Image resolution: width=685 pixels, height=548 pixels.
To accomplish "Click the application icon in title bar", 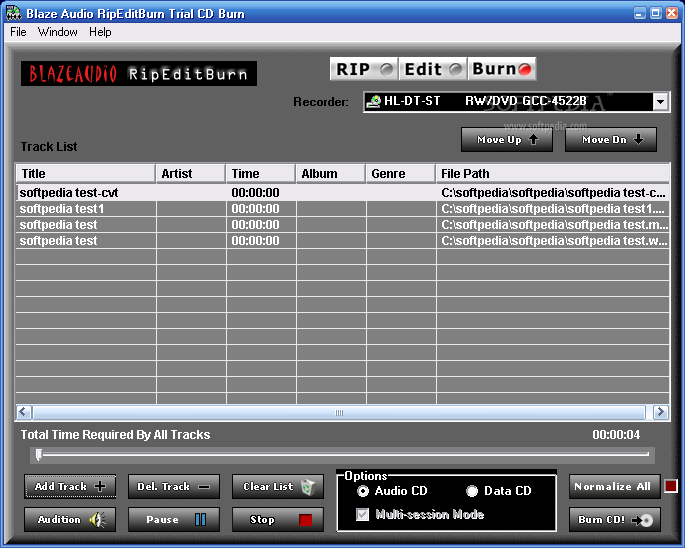I will coord(14,13).
